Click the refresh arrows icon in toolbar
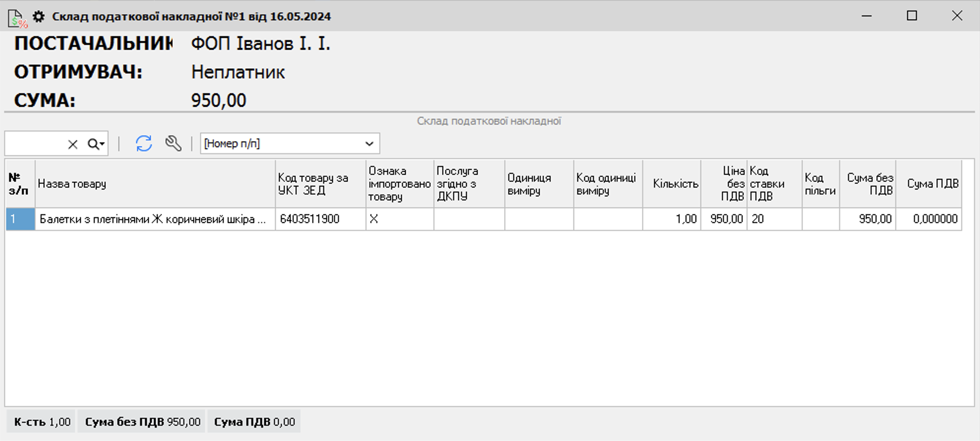Screen dimensions: 980x441 (144, 144)
